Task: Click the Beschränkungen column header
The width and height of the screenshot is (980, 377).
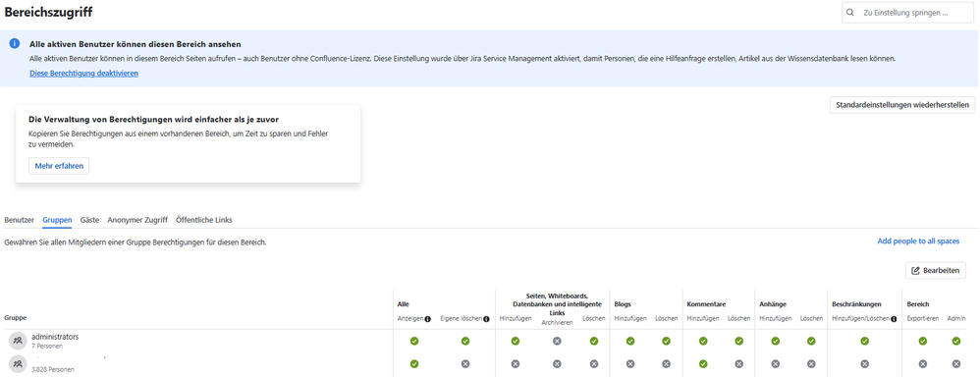Action: tap(857, 304)
